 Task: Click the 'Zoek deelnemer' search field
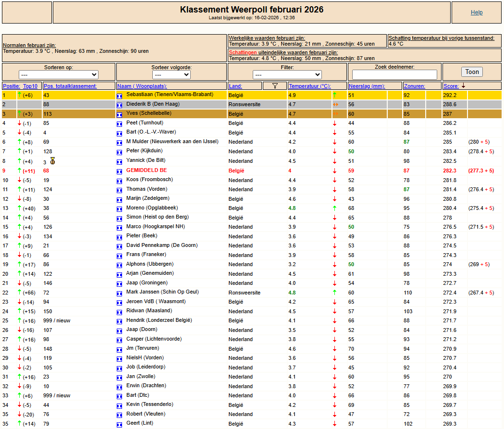pos(394,75)
